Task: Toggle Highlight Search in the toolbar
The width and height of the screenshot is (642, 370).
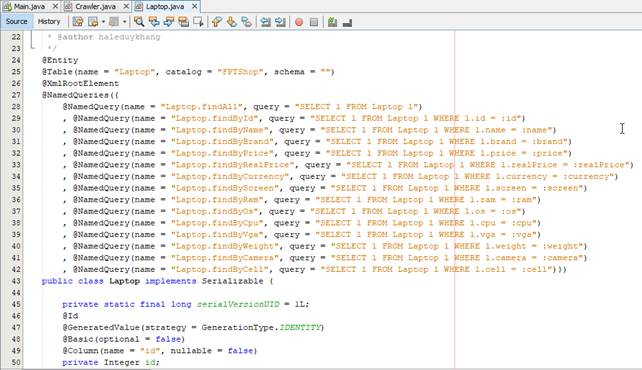Action: click(x=183, y=22)
